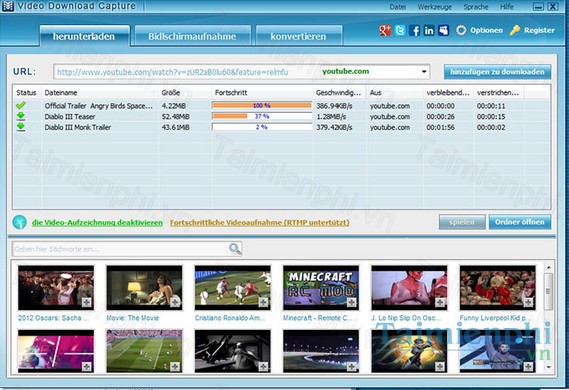
Task: Open the Cristiano Ronaldo video thumbnail
Action: click(x=233, y=288)
